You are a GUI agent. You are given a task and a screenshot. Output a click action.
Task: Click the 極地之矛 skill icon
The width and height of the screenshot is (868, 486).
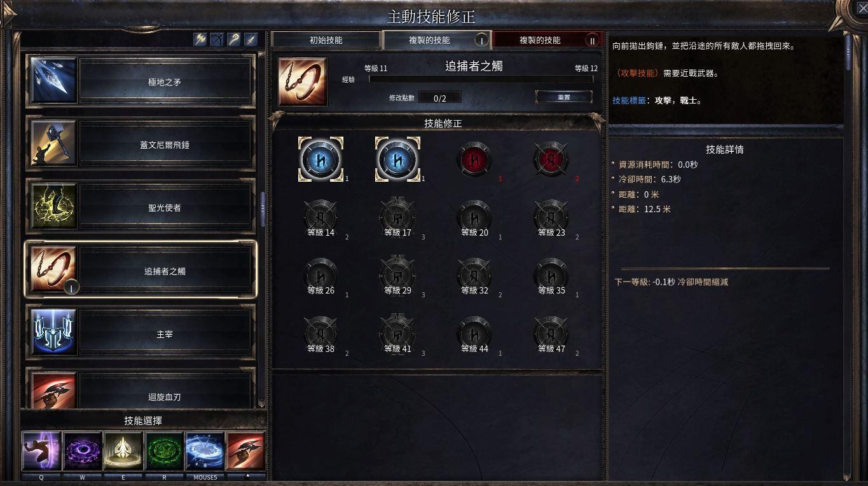[x=53, y=81]
